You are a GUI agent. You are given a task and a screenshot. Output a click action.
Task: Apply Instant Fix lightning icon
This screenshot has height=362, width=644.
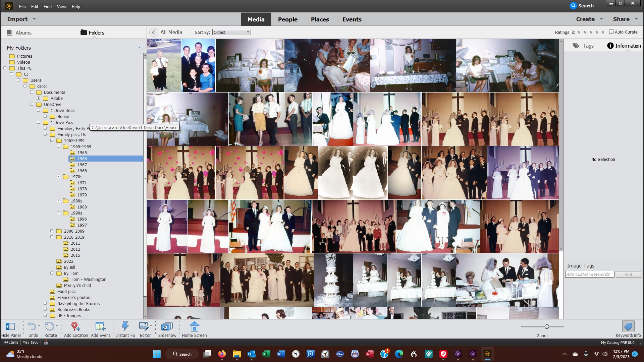(x=125, y=326)
